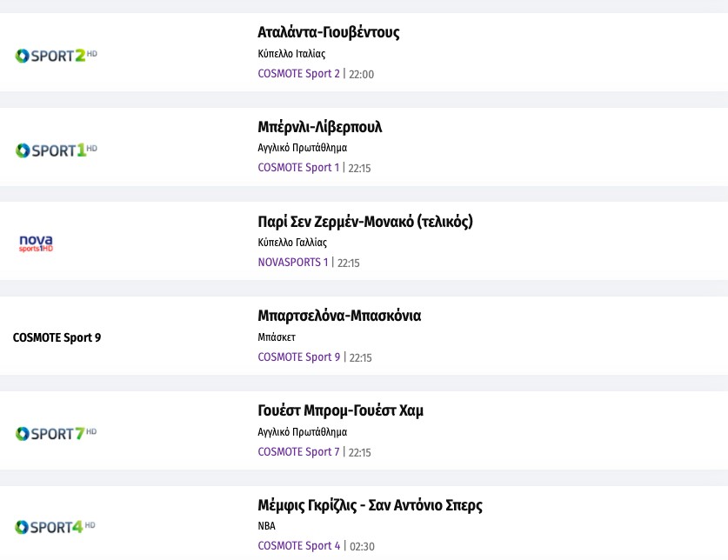Open the Μπέρνλι-Λίβερπουλ match title
Image resolution: width=728 pixels, height=560 pixels.
(x=320, y=127)
